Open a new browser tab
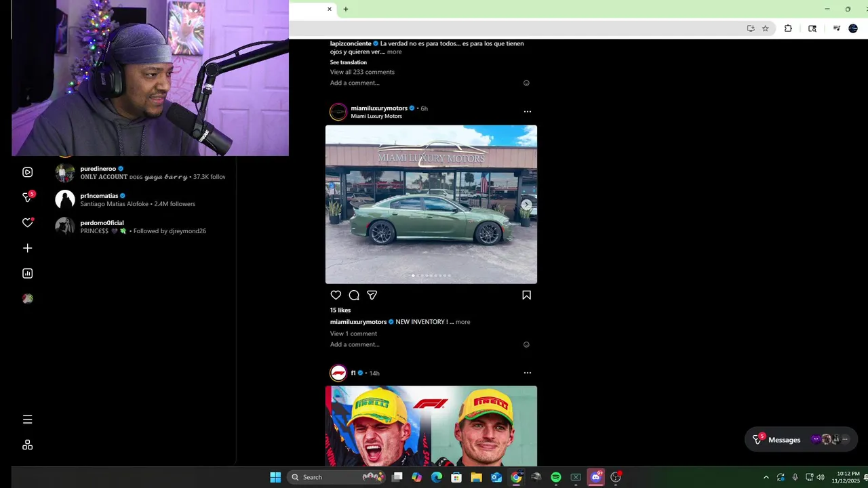The height and width of the screenshot is (488, 868). [x=346, y=9]
